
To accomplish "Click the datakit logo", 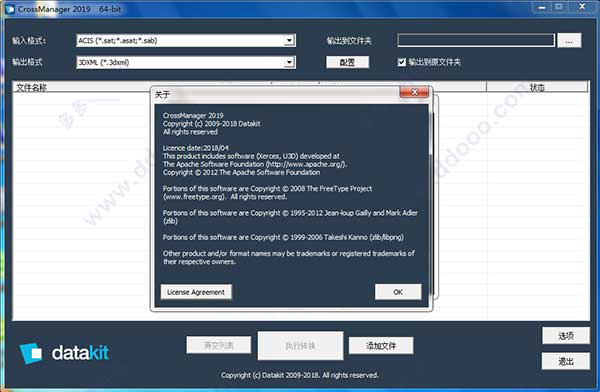I will point(64,352).
